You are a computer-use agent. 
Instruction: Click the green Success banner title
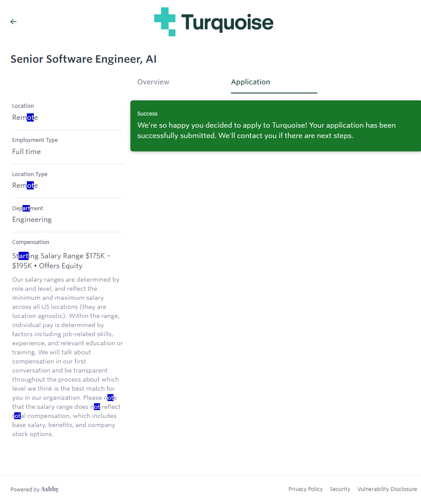pos(147,114)
